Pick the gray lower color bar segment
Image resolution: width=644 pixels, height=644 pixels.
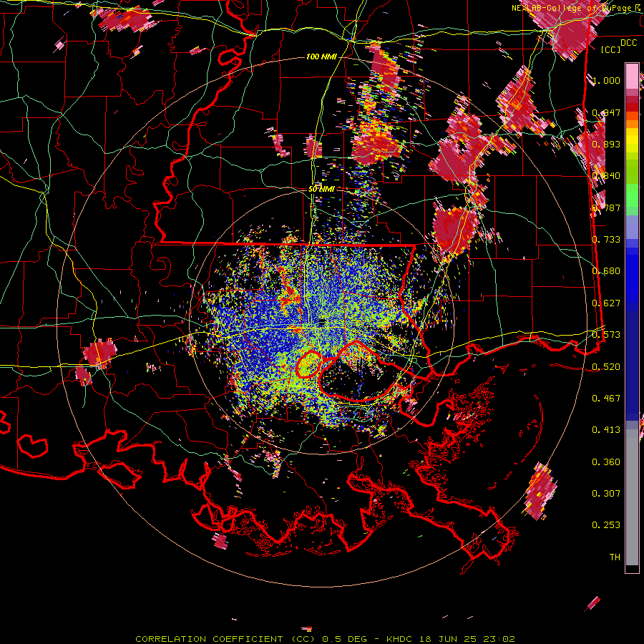point(632,497)
